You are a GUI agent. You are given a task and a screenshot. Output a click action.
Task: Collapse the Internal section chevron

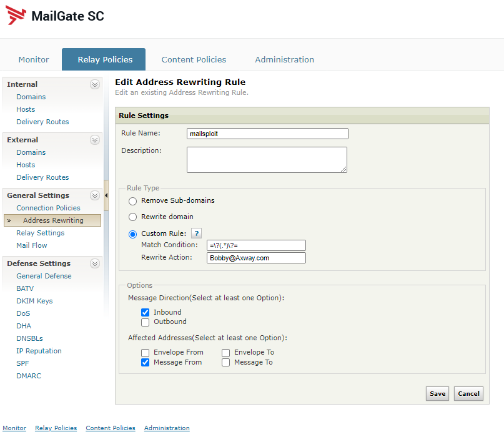click(95, 84)
